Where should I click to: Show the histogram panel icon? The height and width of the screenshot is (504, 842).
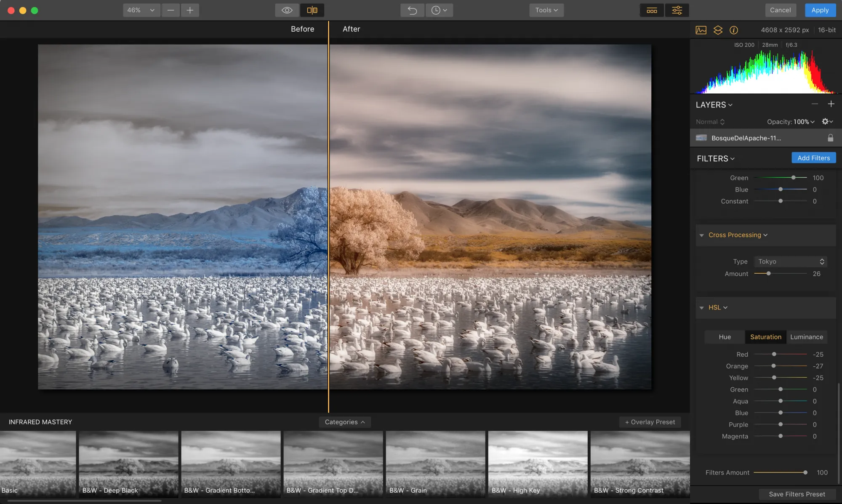click(701, 30)
